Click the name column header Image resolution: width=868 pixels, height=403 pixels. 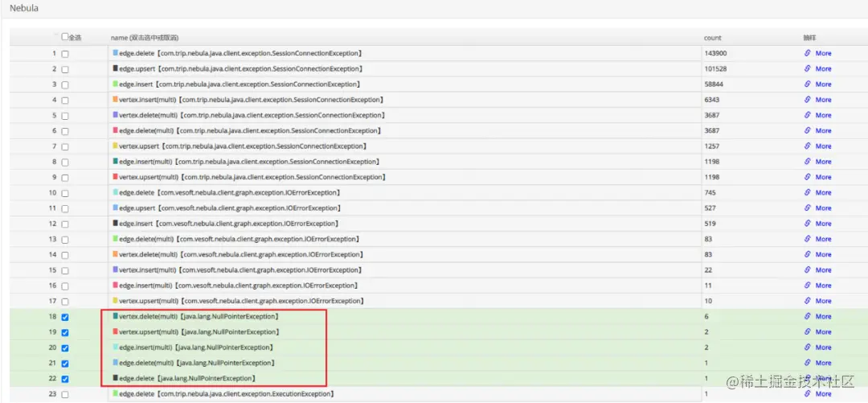(x=144, y=38)
